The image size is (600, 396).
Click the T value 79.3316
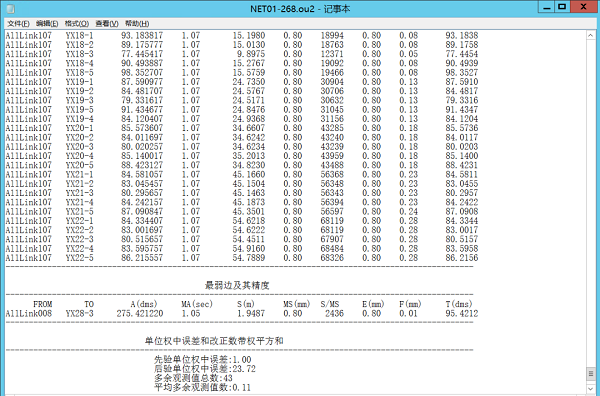point(462,101)
